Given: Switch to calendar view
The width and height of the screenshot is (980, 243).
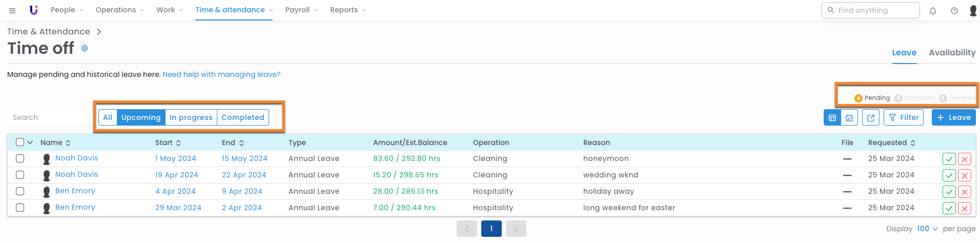Looking at the screenshot, I should pos(849,117).
